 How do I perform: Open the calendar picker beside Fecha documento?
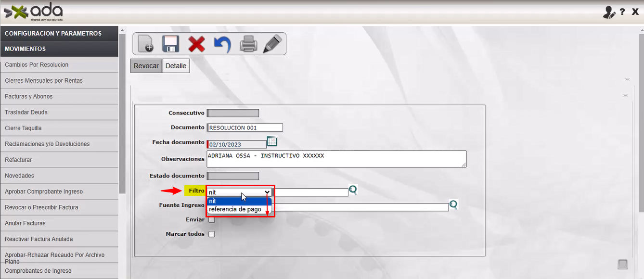272,141
